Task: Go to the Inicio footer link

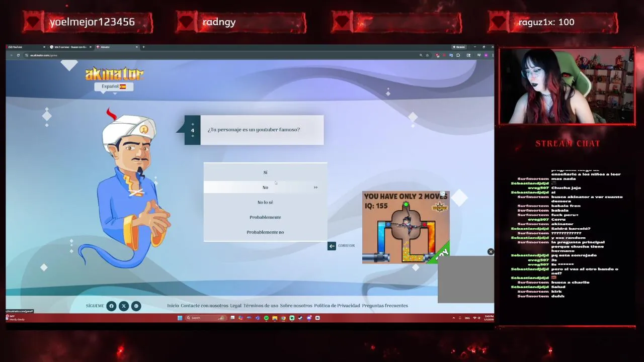Action: 173,306
